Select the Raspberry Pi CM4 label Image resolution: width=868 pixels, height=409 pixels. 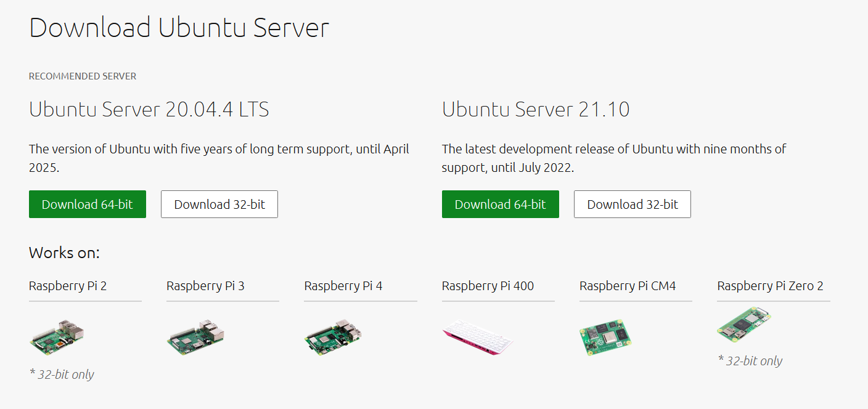pos(628,286)
